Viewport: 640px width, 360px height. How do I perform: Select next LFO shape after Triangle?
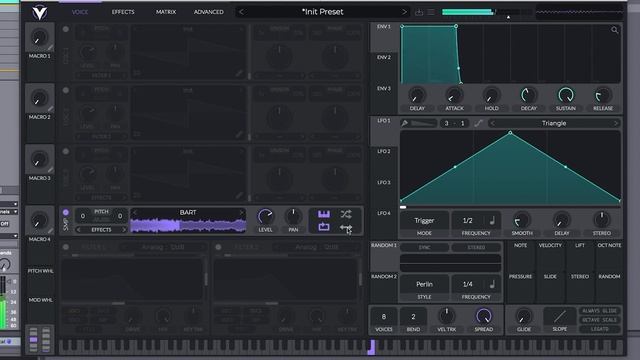pyautogui.click(x=616, y=123)
